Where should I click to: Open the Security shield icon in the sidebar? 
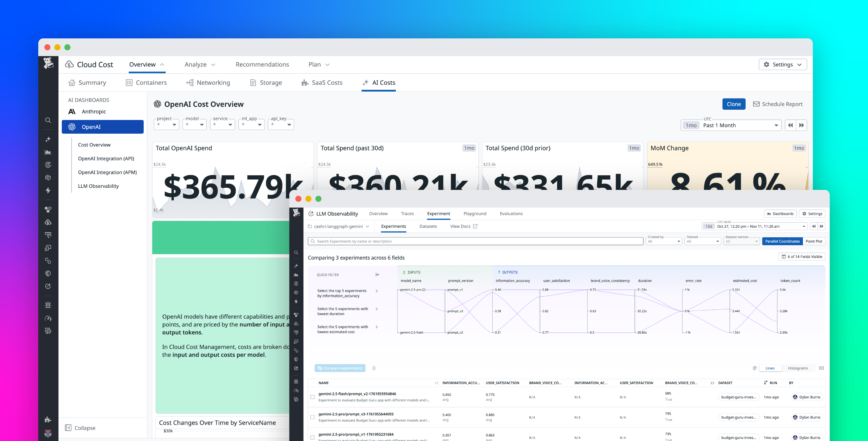(48, 273)
